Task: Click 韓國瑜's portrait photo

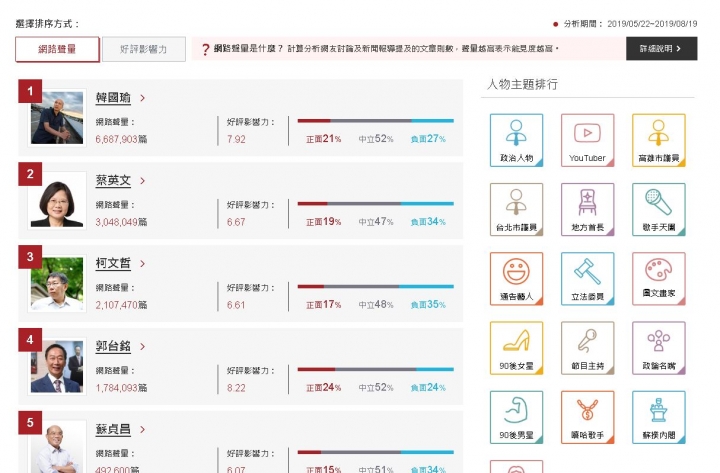Action: (57, 118)
